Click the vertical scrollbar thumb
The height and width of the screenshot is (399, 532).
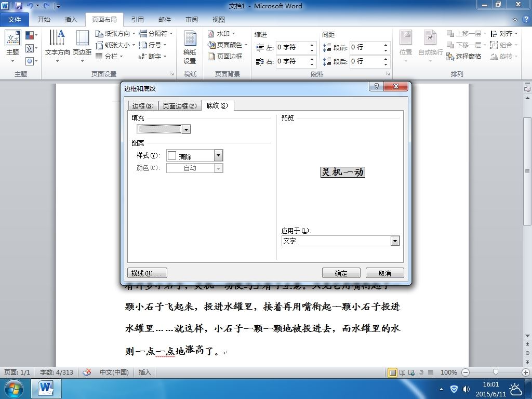click(527, 171)
